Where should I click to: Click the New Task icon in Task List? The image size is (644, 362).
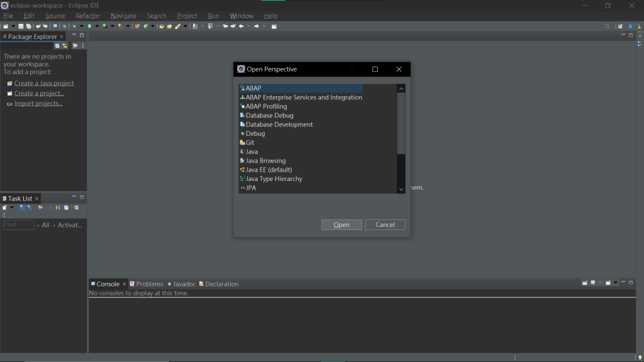[4, 207]
